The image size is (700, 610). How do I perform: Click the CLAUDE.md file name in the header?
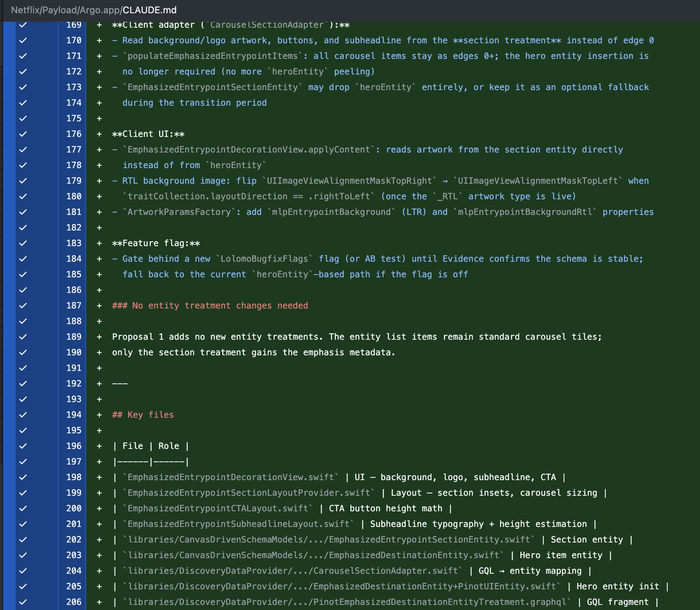150,10
